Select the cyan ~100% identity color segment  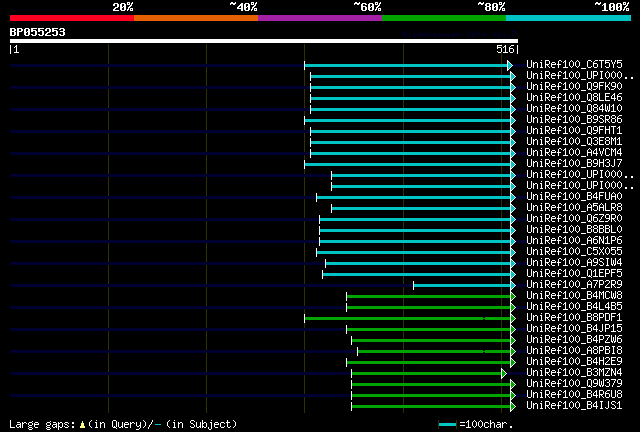click(x=569, y=18)
